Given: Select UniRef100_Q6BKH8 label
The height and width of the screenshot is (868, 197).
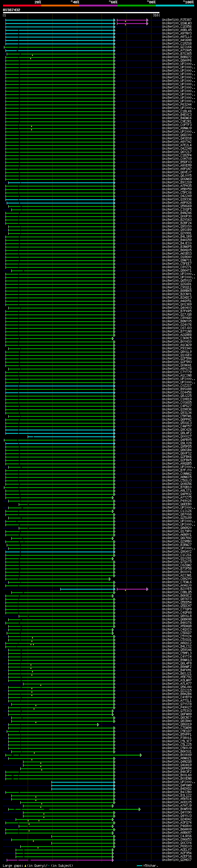Looking at the screenshot, I should 176,619.
